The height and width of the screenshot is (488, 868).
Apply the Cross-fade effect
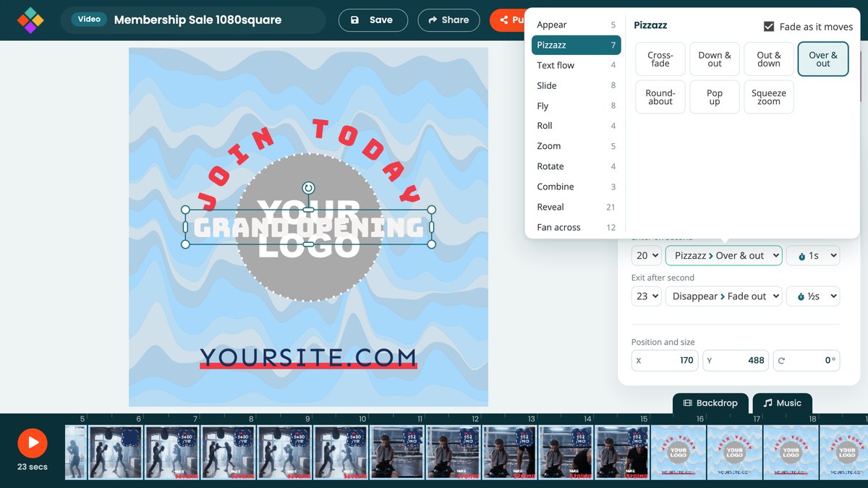pyautogui.click(x=660, y=59)
